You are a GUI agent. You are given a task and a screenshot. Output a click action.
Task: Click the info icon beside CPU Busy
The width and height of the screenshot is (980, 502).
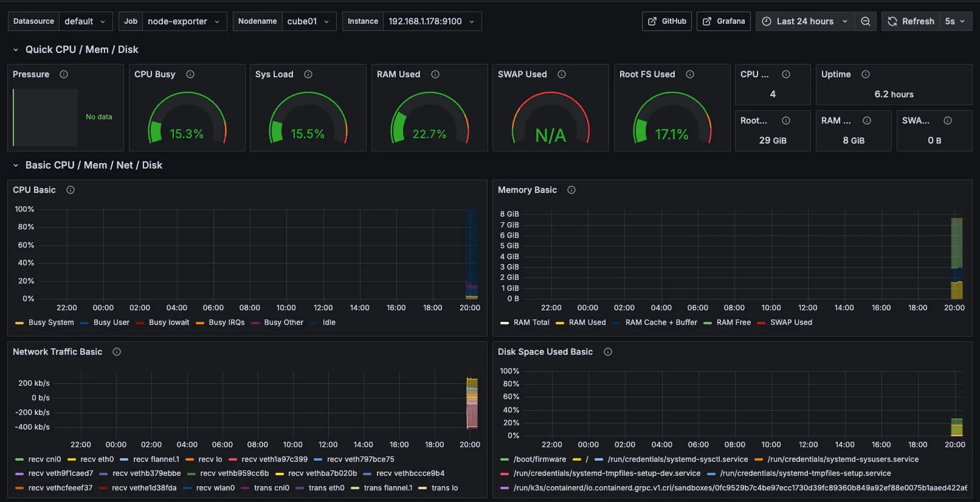(x=190, y=74)
